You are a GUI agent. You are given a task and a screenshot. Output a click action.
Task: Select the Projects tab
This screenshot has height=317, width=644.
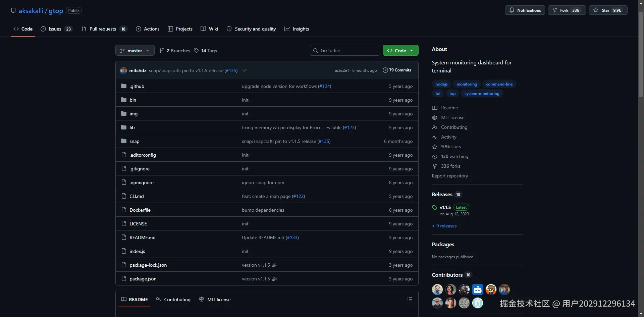(180, 29)
